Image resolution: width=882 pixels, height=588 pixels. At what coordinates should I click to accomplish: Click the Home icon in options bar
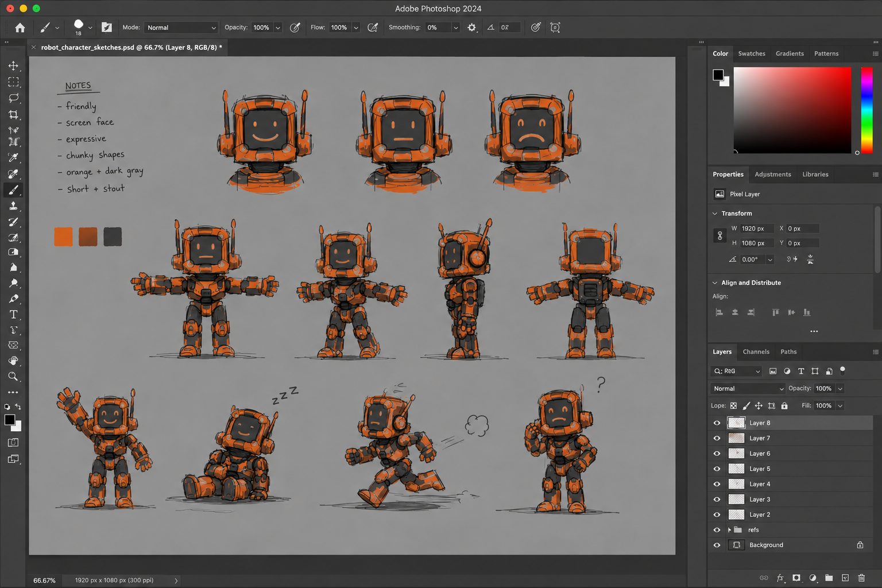[20, 28]
